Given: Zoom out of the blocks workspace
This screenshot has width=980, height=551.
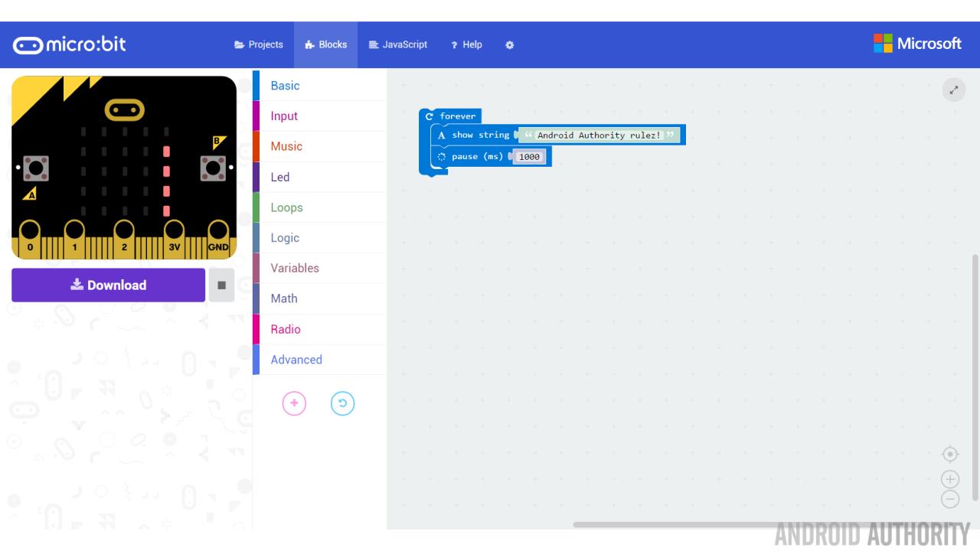Looking at the screenshot, I should 949,500.
